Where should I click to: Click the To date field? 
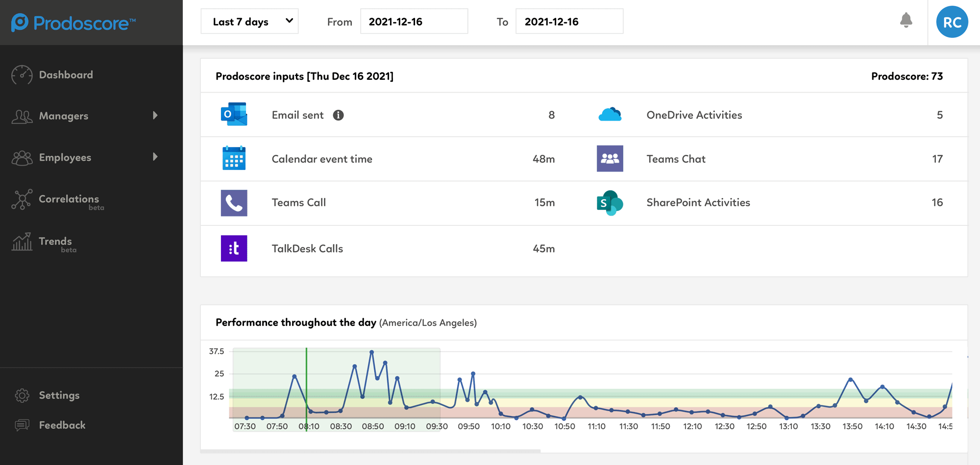(569, 22)
